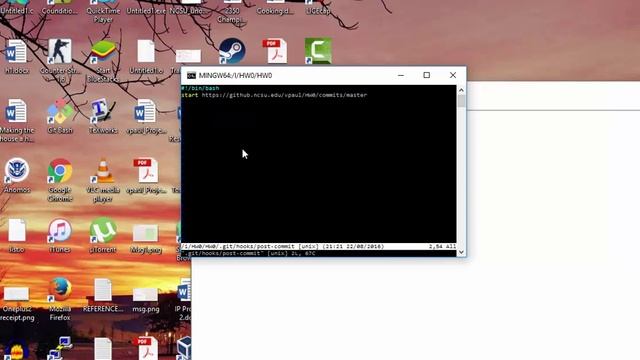The image size is (640, 360).
Task: Close the MINGW64 terminal window
Action: pyautogui.click(x=453, y=75)
